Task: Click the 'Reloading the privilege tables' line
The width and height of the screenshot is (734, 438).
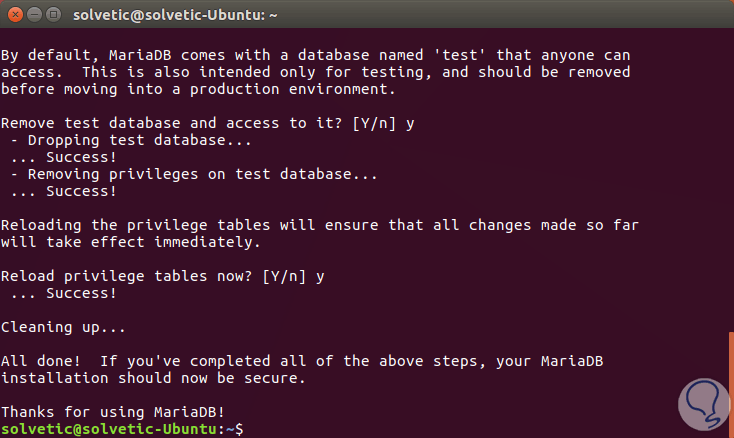Action: [320, 225]
